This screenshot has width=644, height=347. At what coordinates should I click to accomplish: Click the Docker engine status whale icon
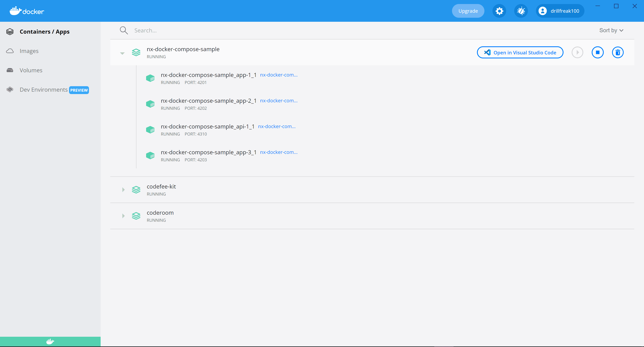50,342
